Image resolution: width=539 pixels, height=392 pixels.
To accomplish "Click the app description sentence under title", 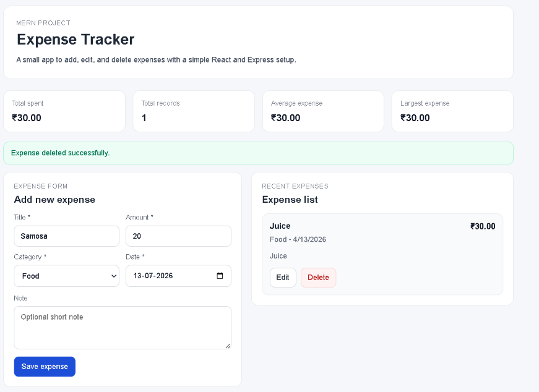I will 157,60.
